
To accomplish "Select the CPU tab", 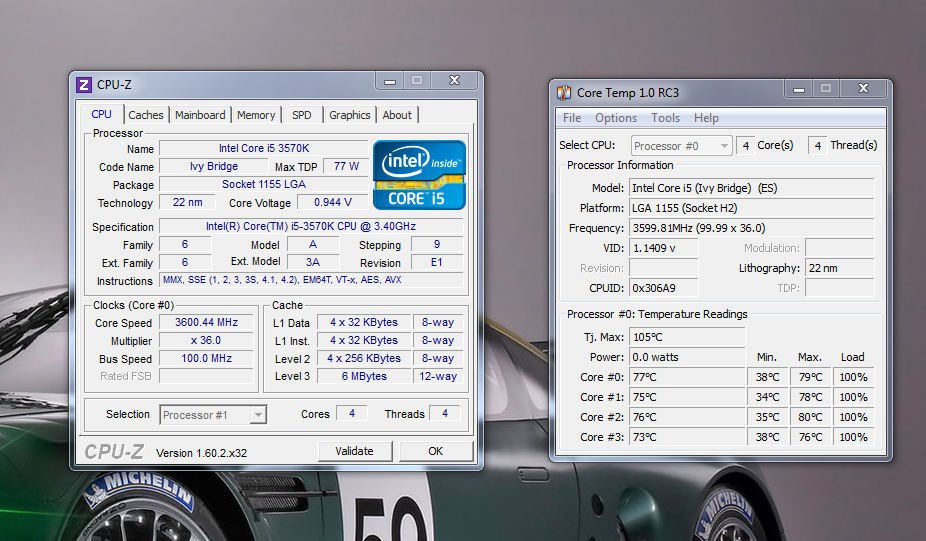I will click(x=101, y=114).
